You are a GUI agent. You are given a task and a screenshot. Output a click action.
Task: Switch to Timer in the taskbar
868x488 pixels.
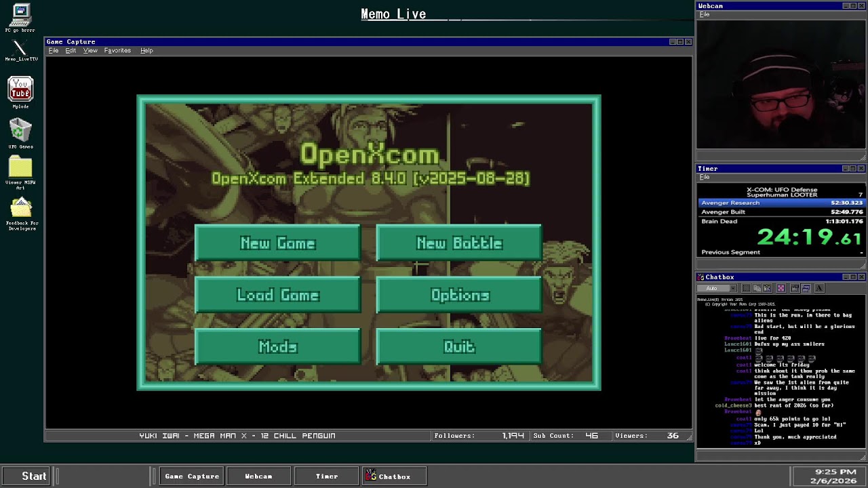[326, 476]
